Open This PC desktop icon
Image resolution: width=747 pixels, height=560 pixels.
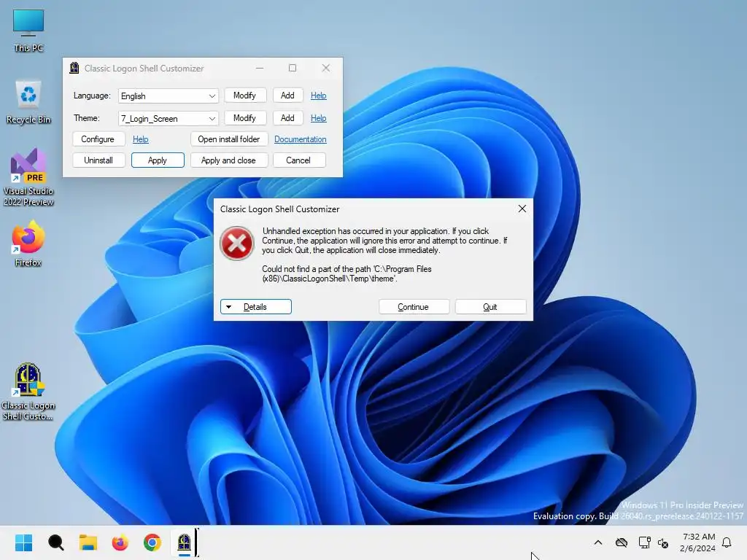(x=28, y=30)
